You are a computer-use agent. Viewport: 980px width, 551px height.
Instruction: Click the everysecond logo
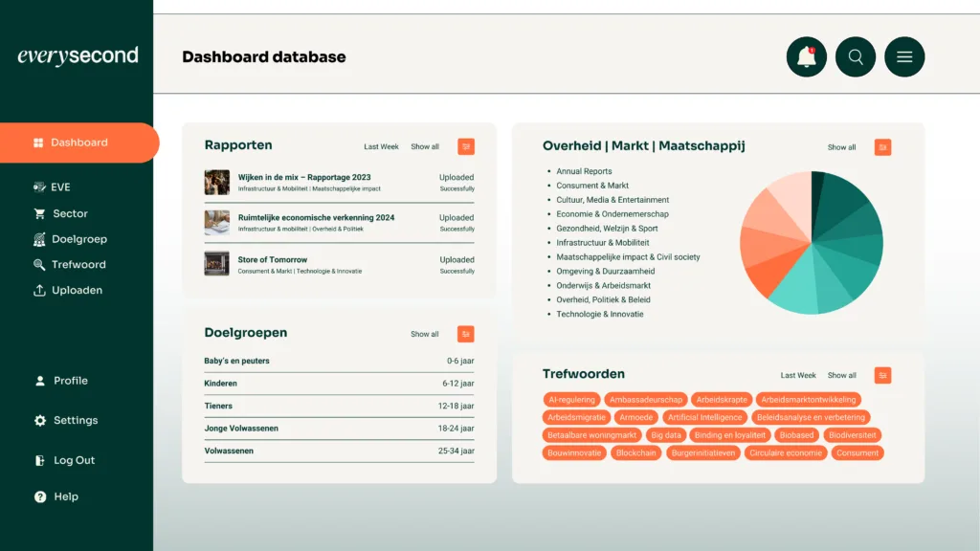click(x=78, y=56)
